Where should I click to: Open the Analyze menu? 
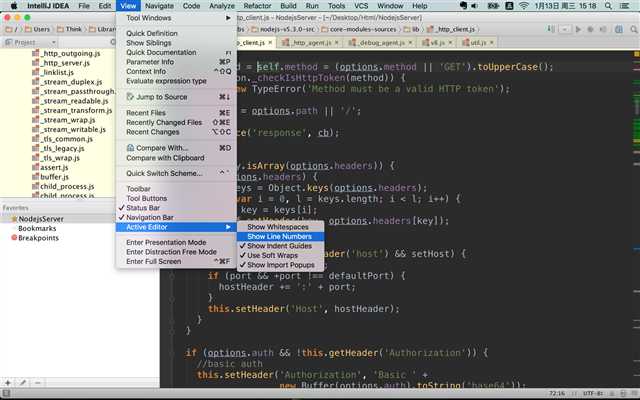(222, 6)
